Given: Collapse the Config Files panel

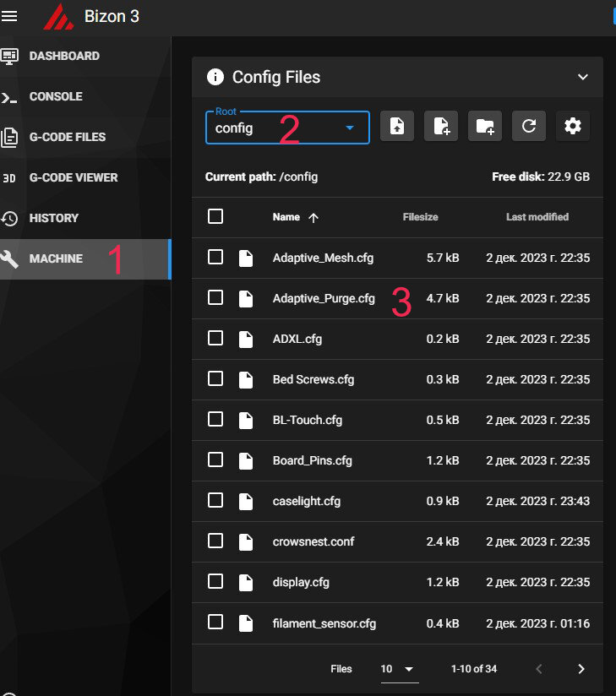Looking at the screenshot, I should [x=582, y=77].
